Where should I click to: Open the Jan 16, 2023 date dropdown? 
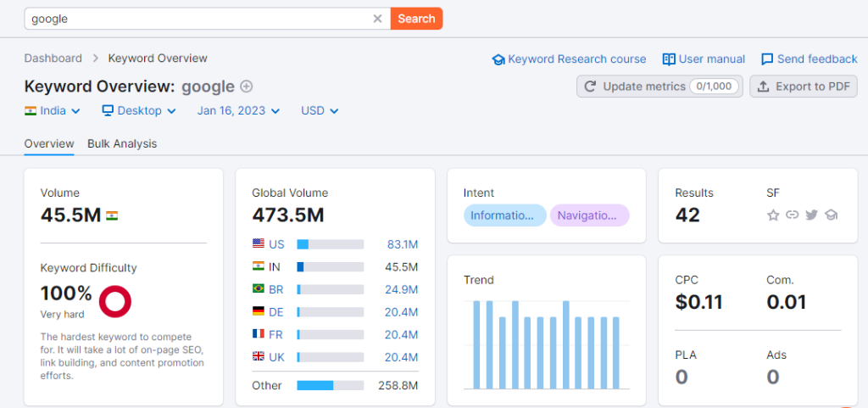click(238, 111)
